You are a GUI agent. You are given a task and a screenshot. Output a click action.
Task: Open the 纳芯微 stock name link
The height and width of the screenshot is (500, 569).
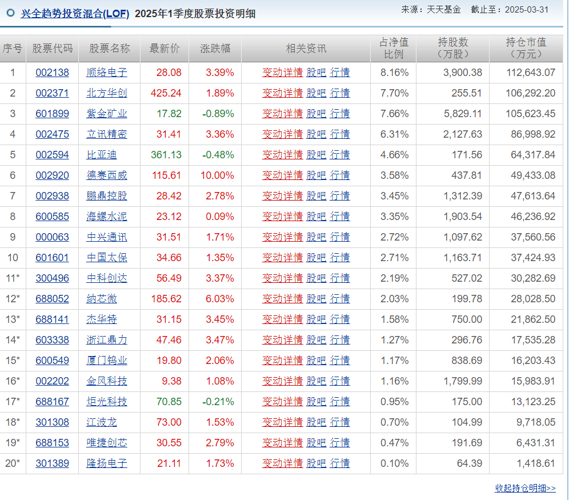coord(102,299)
